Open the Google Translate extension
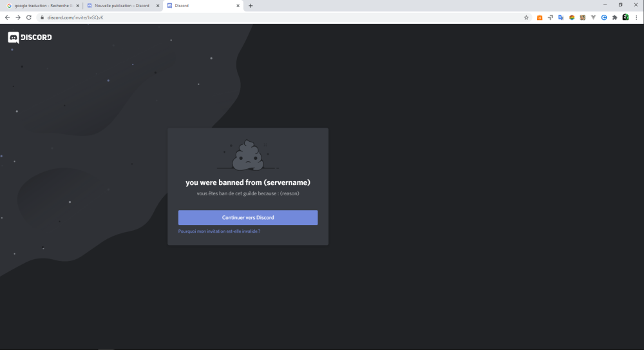644x350 pixels. tap(561, 17)
